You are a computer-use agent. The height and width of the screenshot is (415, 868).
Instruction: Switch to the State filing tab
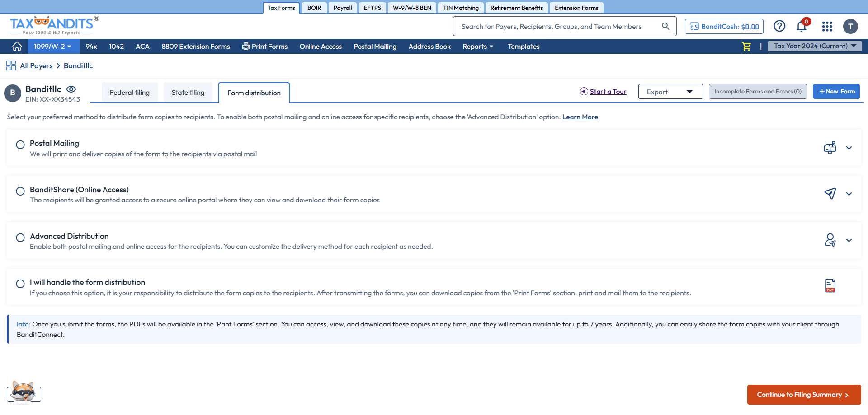coord(188,93)
